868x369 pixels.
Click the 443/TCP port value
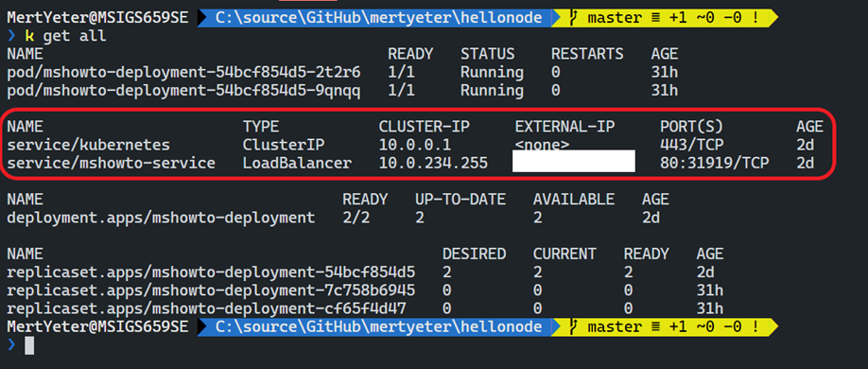[x=691, y=145]
